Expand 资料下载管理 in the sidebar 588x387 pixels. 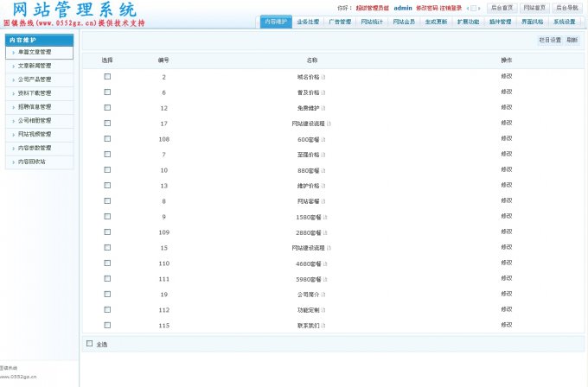tap(40, 93)
